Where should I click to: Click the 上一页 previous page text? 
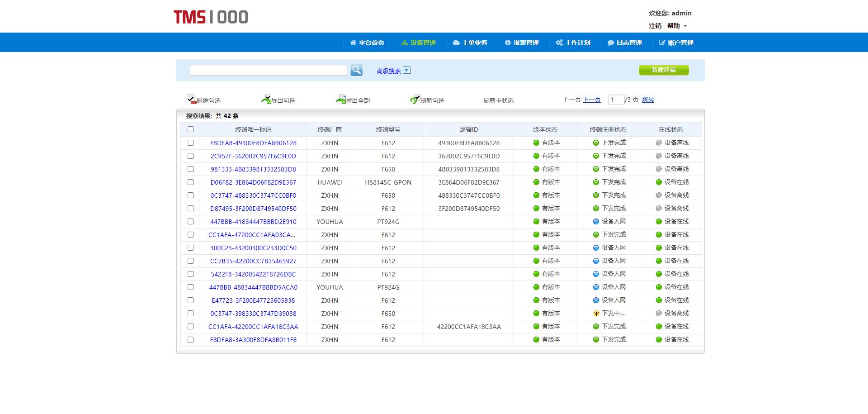572,100
